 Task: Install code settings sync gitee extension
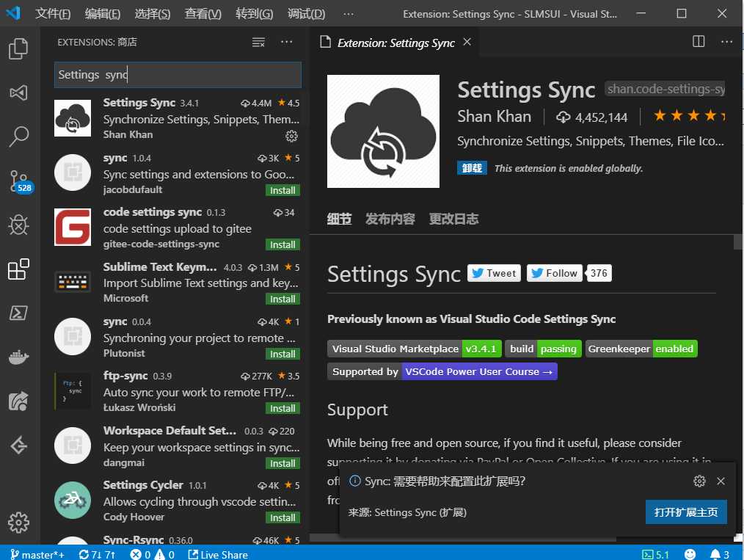(282, 244)
